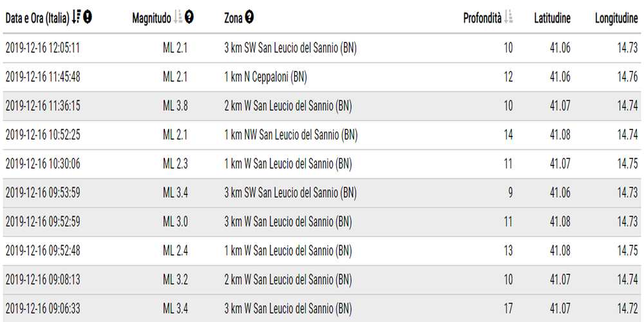The width and height of the screenshot is (644, 322).
Task: Select the ML 3.0 earthquake row
Action: (x=175, y=222)
